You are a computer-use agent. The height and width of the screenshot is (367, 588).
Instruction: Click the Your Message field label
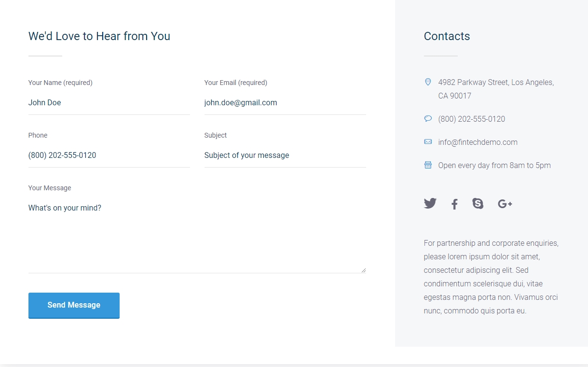[50, 188]
